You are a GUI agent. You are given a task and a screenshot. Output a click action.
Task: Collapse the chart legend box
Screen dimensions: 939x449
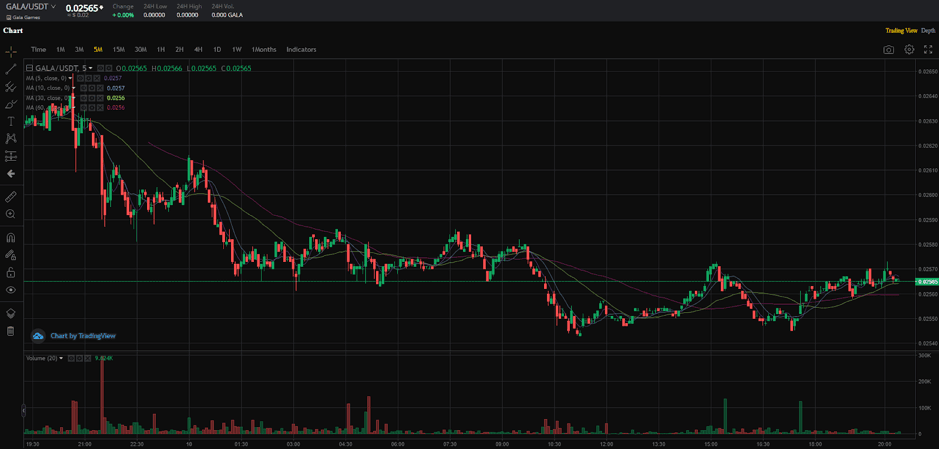(29, 68)
